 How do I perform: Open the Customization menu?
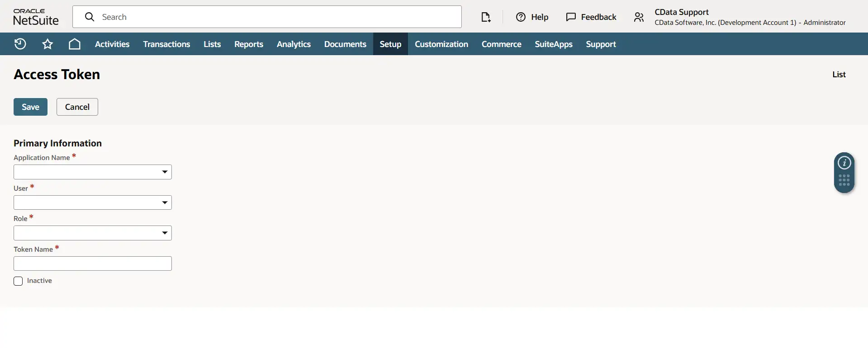441,44
